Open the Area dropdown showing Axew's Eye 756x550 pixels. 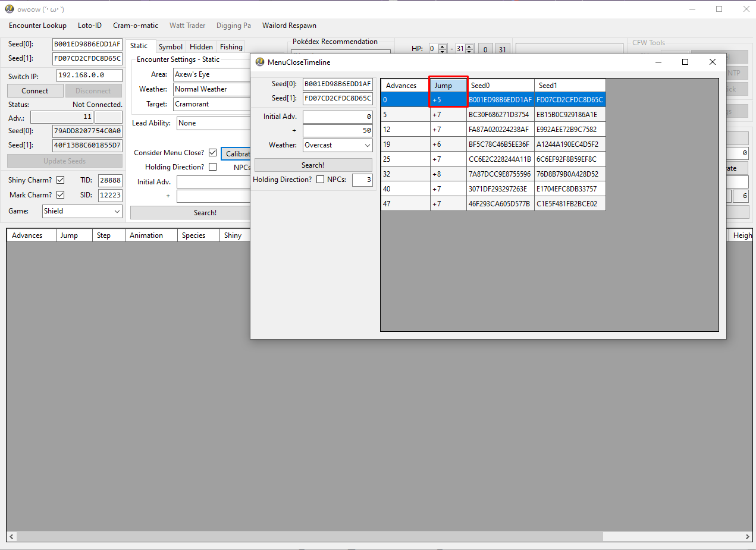point(212,74)
